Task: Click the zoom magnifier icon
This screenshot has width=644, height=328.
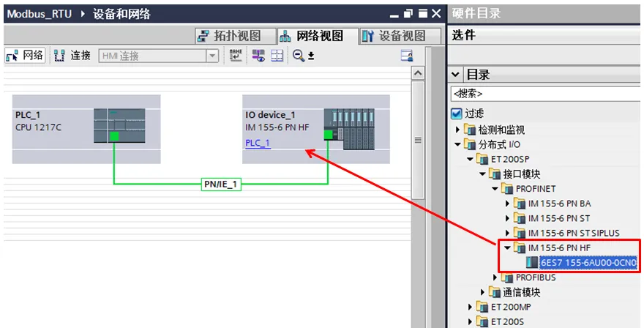Action: point(299,56)
